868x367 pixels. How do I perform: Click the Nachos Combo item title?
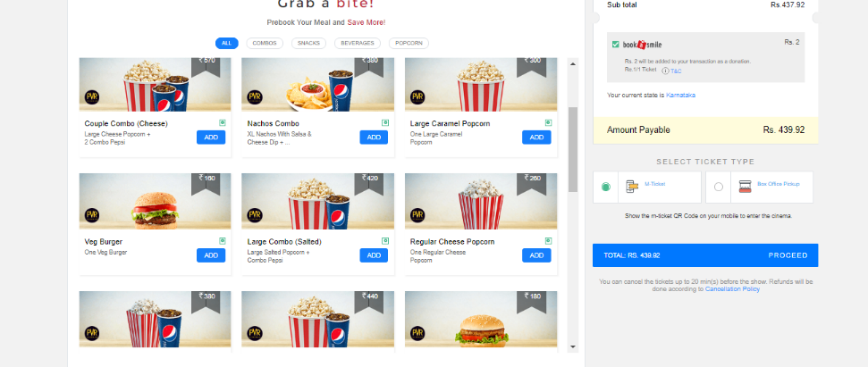point(273,123)
